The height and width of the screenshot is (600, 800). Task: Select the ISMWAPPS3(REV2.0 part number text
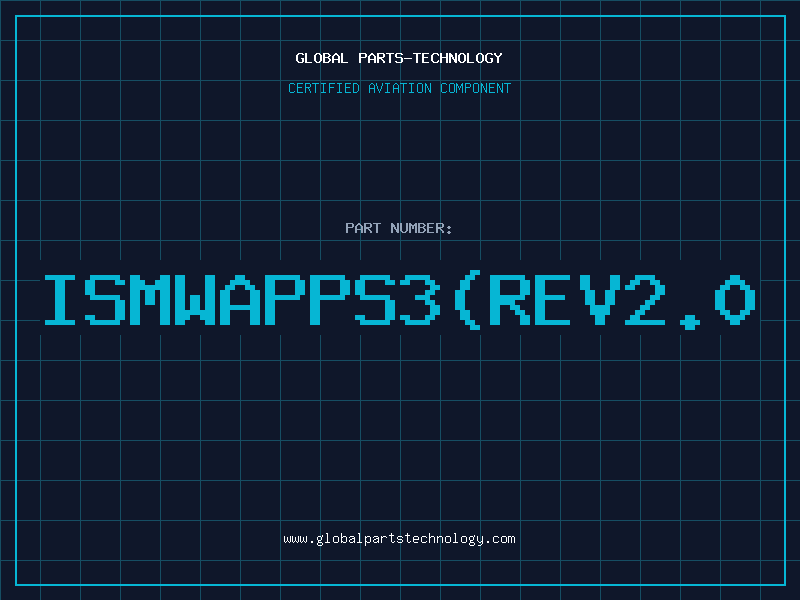click(399, 301)
